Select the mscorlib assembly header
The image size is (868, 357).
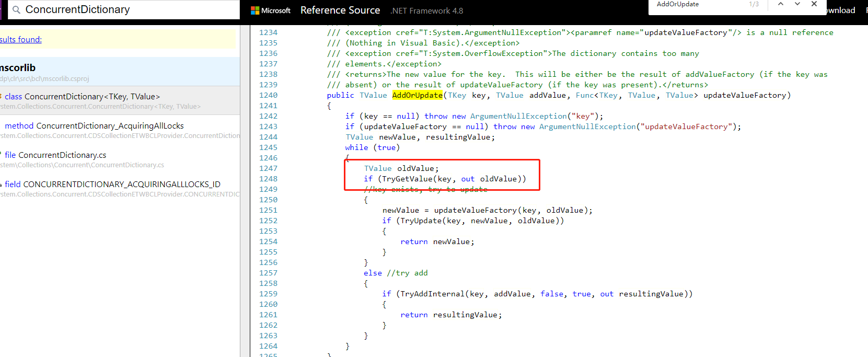coord(120,72)
